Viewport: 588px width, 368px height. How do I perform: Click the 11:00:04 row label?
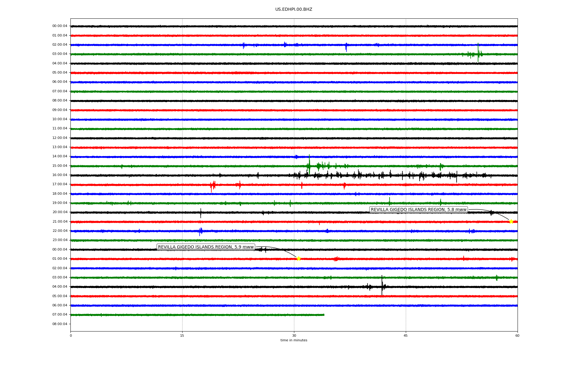(x=60, y=128)
